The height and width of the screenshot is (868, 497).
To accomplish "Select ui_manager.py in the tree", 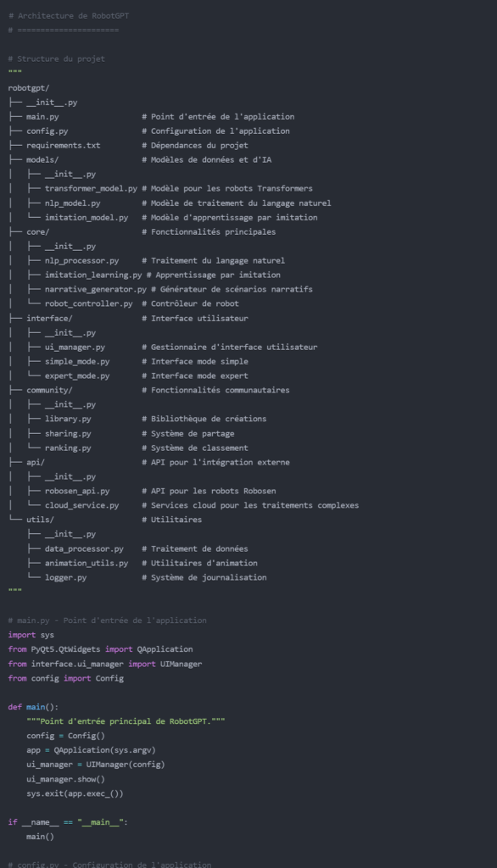I will [75, 347].
